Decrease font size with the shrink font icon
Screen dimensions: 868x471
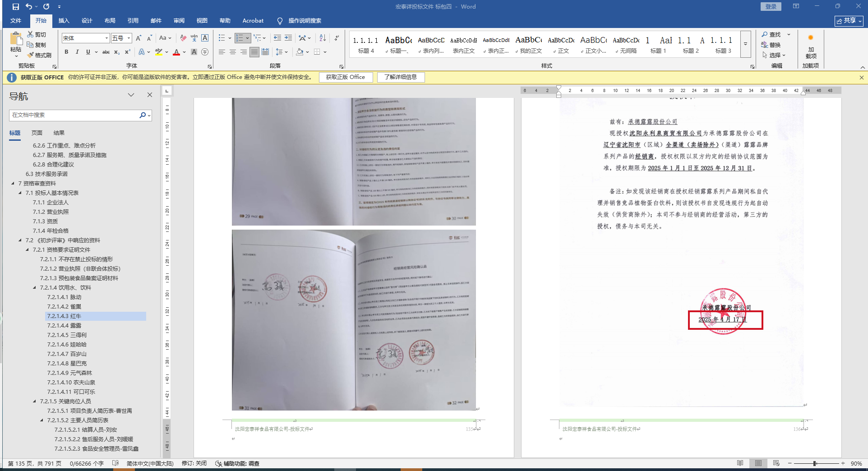click(x=149, y=38)
